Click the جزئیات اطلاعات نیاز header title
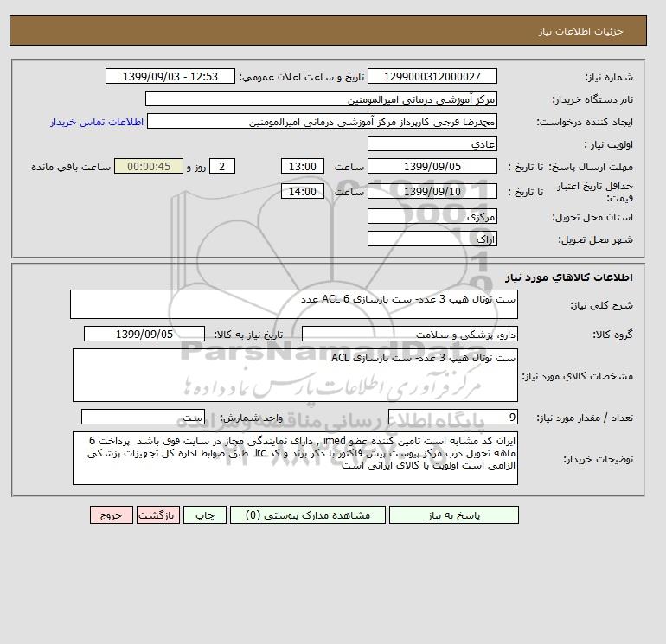 coord(580,31)
